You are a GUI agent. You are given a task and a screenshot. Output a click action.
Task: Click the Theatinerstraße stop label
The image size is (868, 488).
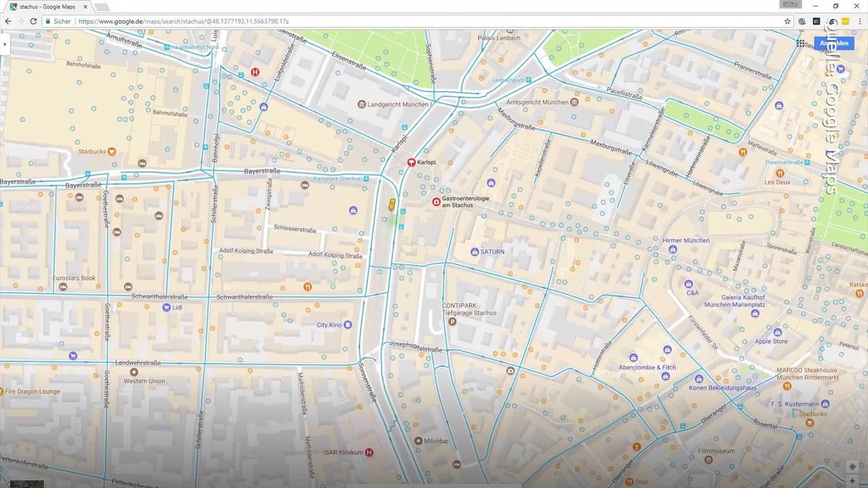coord(784,163)
